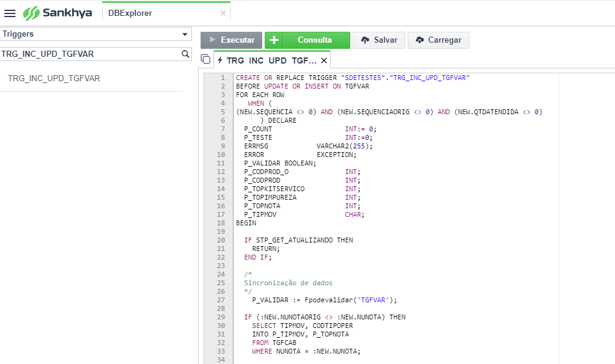
Task: Click the DECLARE keyword on line 6
Action: coord(282,121)
